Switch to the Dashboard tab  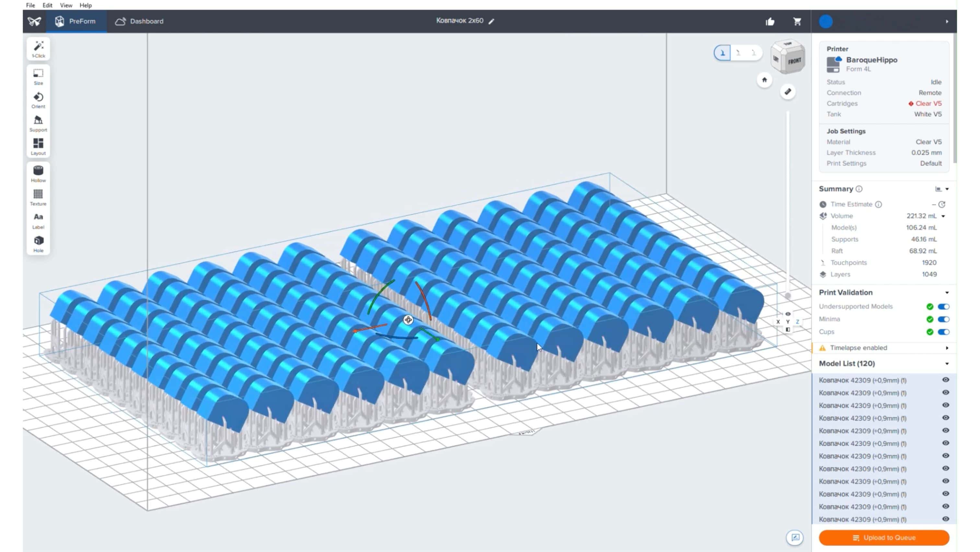(146, 21)
